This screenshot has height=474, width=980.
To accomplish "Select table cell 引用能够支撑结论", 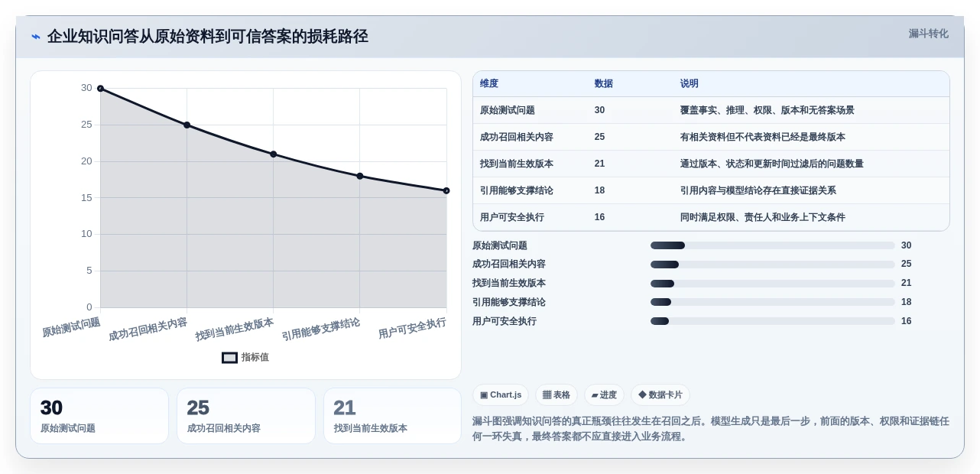I will (x=517, y=190).
